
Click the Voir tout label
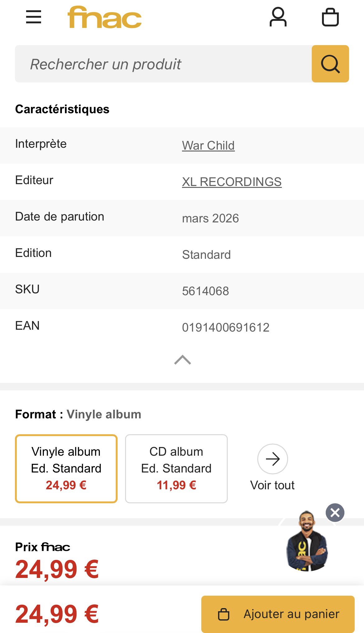(272, 485)
